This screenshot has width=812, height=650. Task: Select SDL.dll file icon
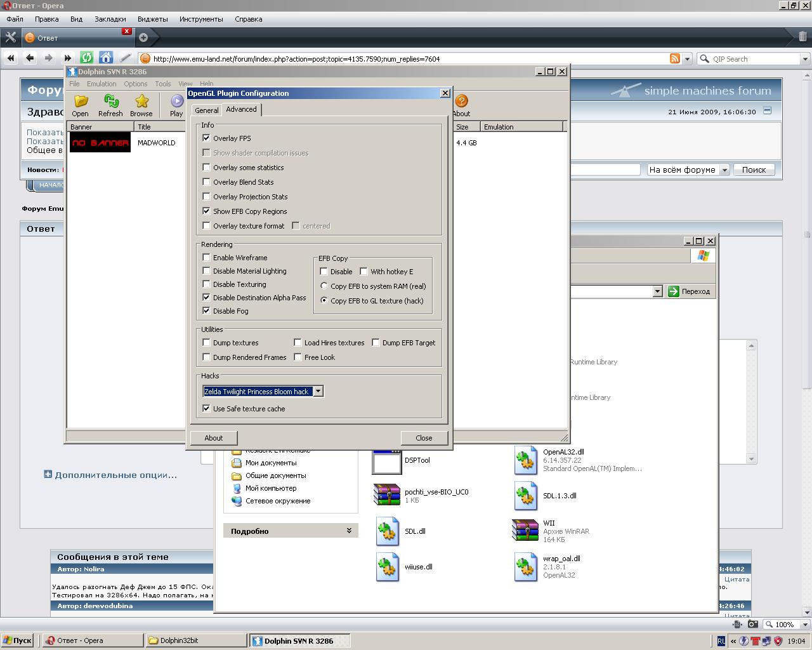coord(387,532)
